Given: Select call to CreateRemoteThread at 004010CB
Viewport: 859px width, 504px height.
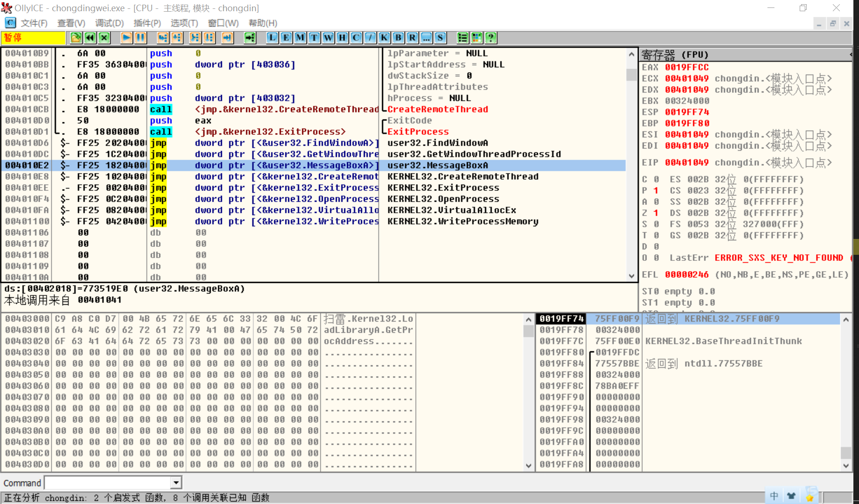Looking at the screenshot, I should pos(314,109).
